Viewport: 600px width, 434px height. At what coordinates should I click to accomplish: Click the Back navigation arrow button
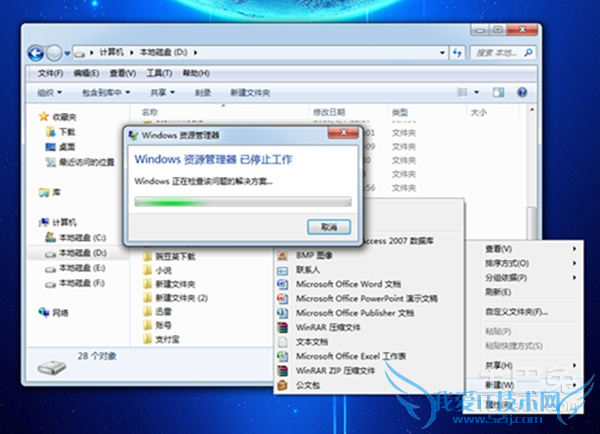coord(36,53)
